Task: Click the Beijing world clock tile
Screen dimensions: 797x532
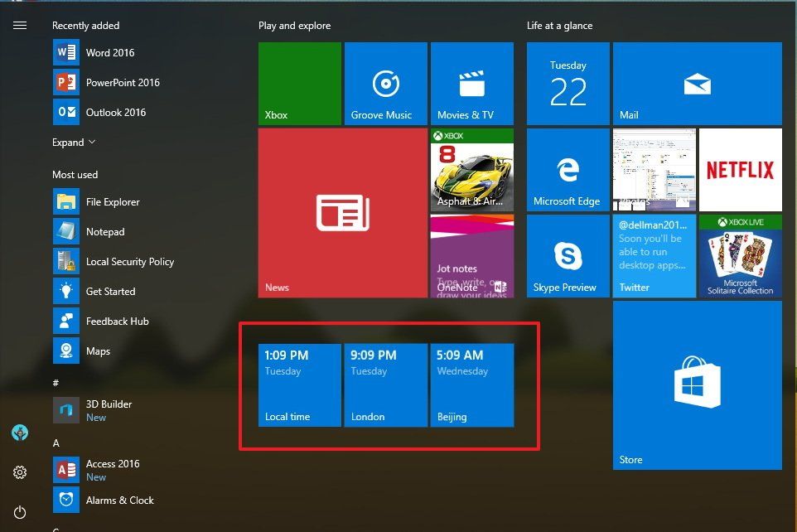Action: click(x=471, y=384)
